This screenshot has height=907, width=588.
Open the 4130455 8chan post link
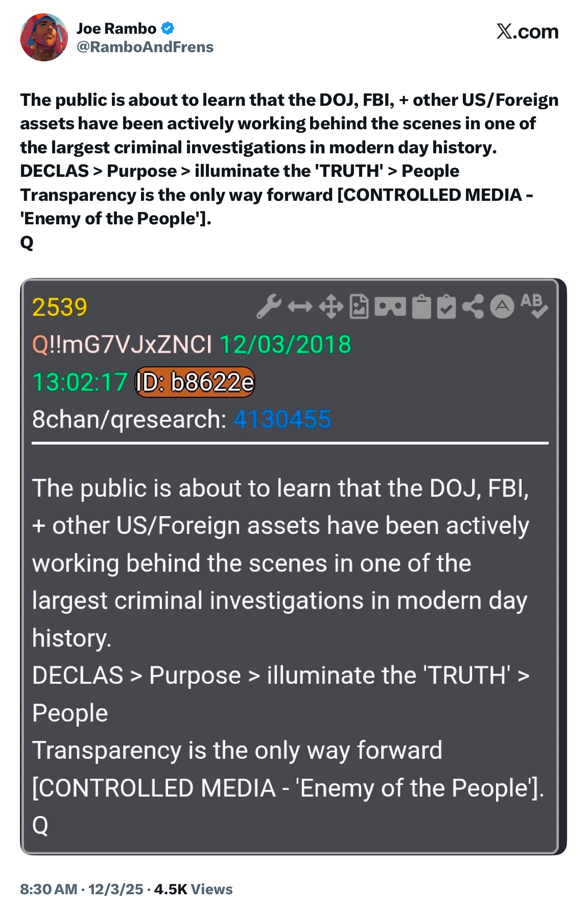point(282,419)
